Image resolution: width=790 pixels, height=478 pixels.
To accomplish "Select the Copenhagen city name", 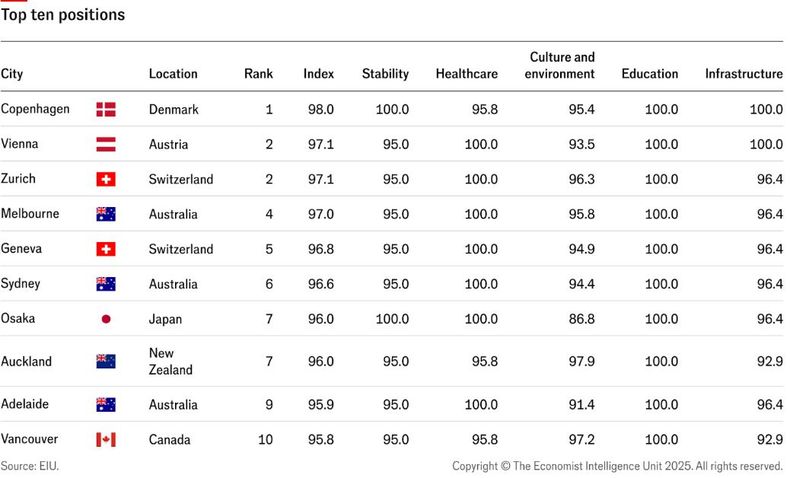I will click(35, 109).
